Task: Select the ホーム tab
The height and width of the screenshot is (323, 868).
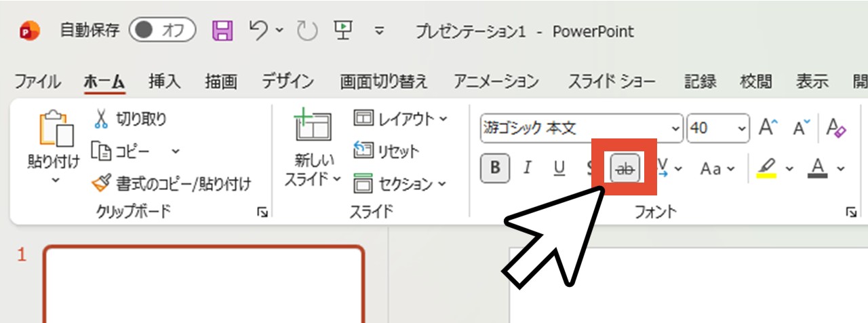Action: coord(104,82)
